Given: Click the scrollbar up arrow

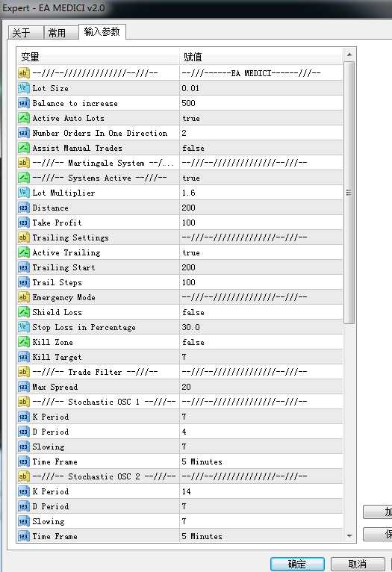Looking at the screenshot, I should coord(349,55).
